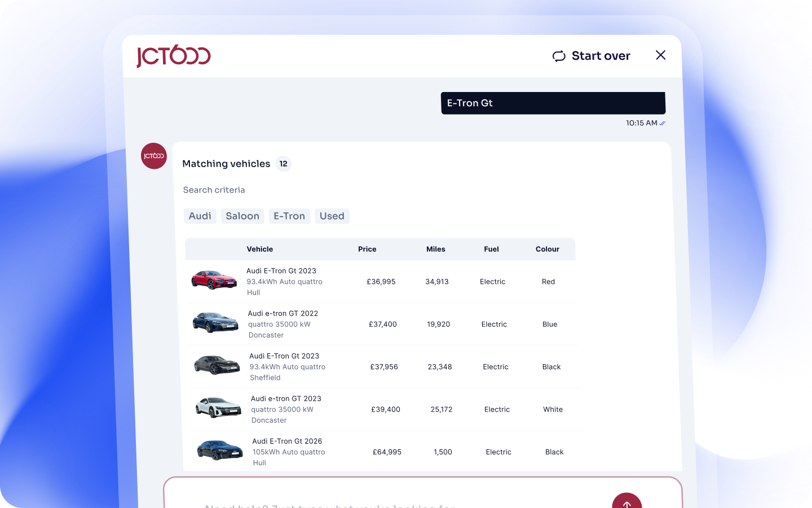Select the Audi criteria chip
812x508 pixels.
tap(200, 216)
